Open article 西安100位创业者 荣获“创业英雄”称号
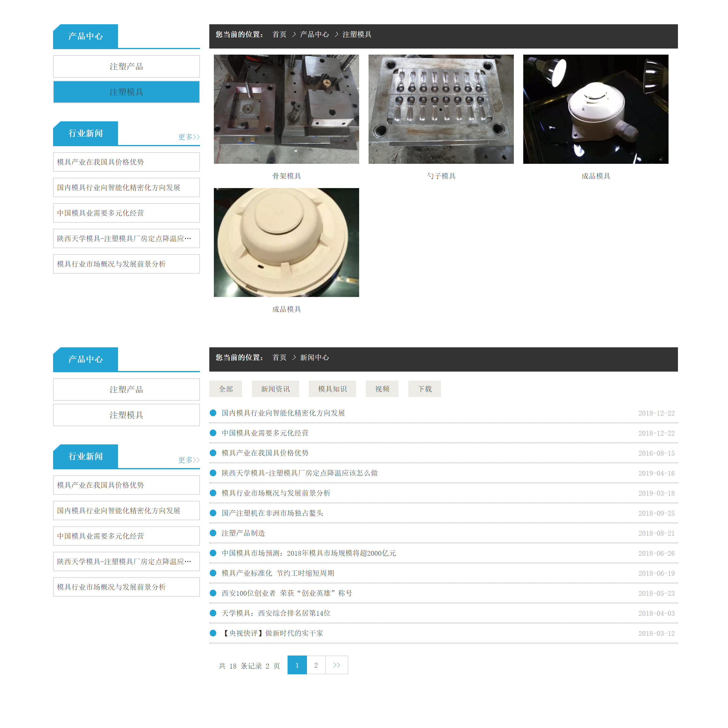Screen dimensions: 728x728 click(287, 593)
